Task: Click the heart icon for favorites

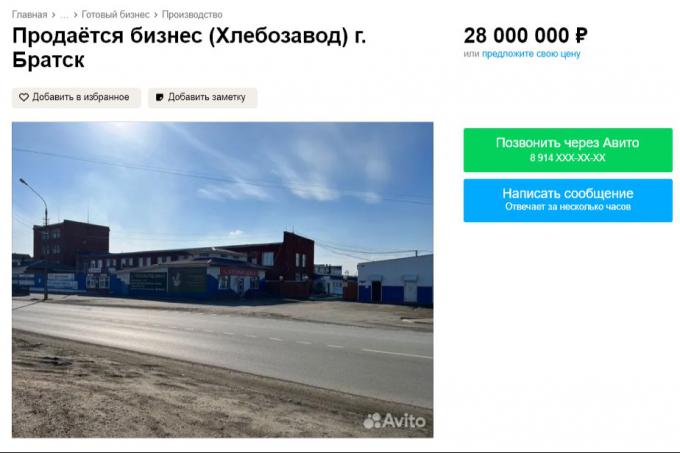Action: tap(24, 98)
